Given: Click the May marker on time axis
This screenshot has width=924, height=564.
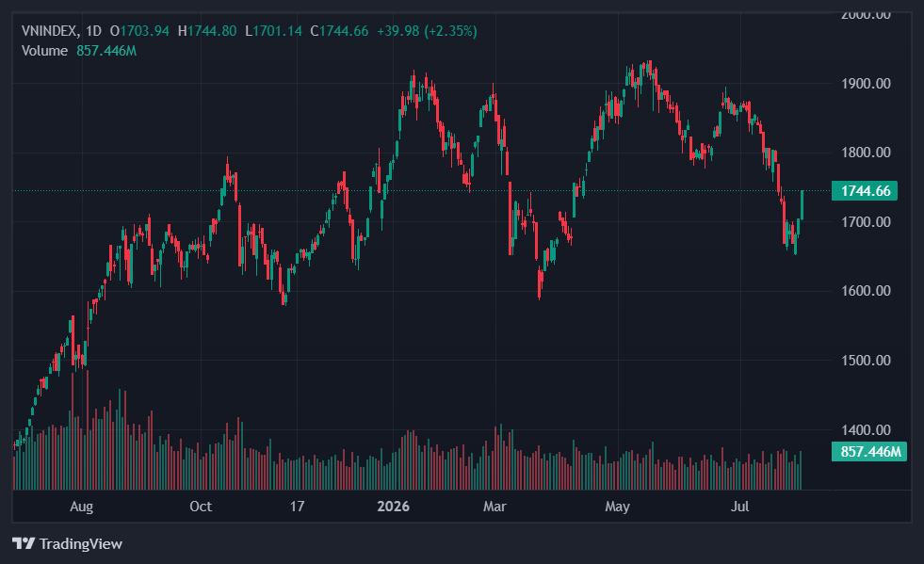Looking at the screenshot, I should (617, 507).
